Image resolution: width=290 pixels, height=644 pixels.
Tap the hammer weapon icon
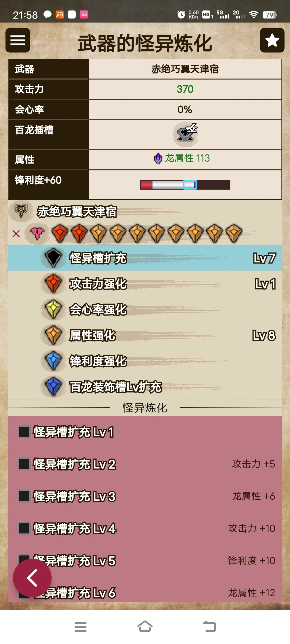[x=21, y=211]
